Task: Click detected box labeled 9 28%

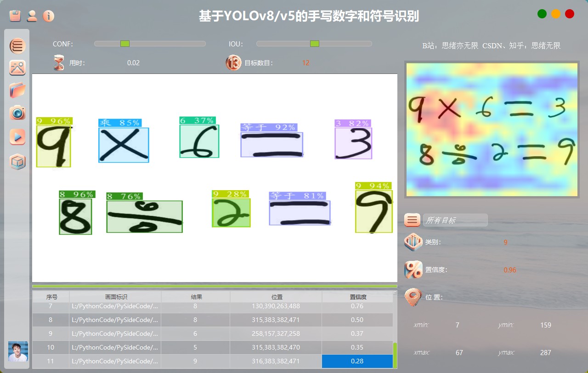Action: point(231,212)
